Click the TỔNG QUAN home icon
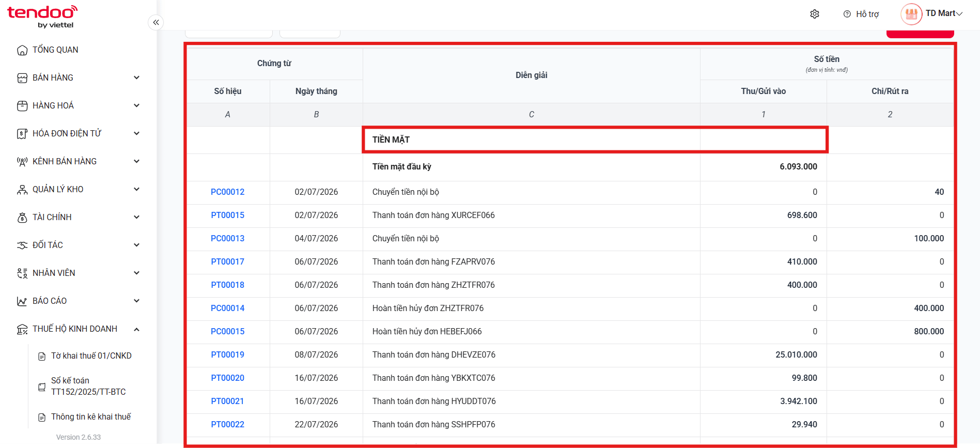Screen dimensions: 980x448 (22, 50)
